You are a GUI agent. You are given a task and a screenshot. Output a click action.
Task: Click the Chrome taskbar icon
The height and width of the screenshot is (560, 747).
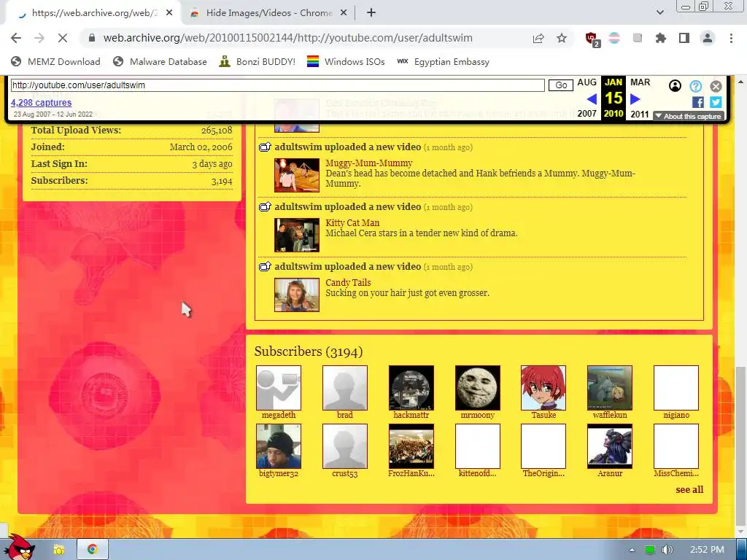click(93, 550)
